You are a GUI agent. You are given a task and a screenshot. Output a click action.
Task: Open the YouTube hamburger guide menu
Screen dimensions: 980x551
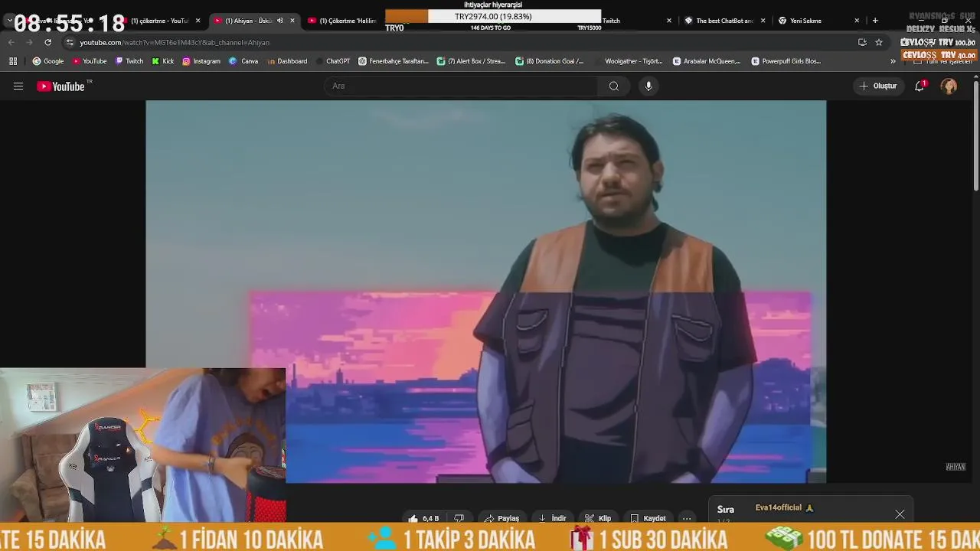pyautogui.click(x=18, y=86)
